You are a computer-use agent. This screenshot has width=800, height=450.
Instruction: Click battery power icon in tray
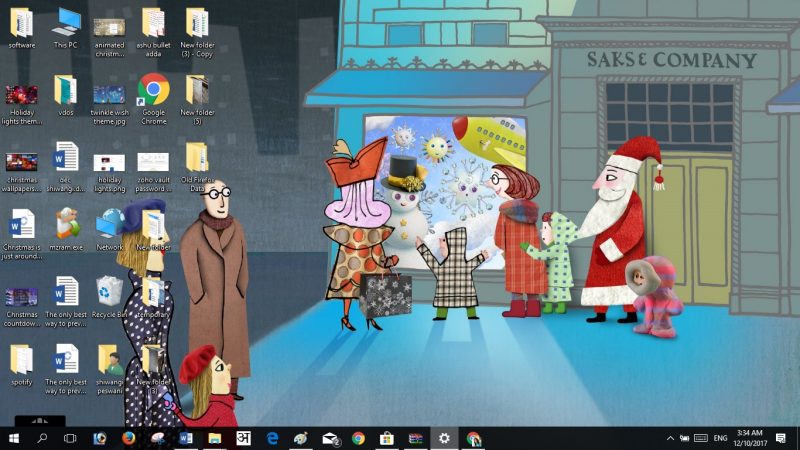click(684, 438)
